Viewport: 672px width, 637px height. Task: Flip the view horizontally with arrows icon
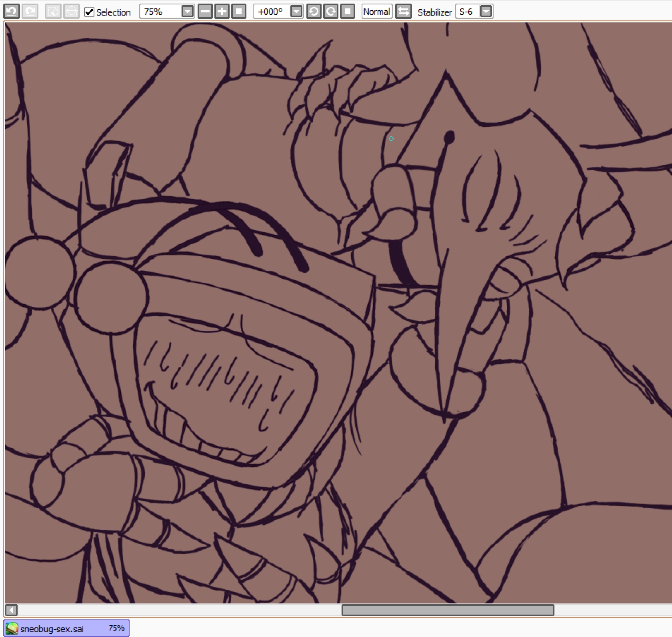click(x=403, y=12)
